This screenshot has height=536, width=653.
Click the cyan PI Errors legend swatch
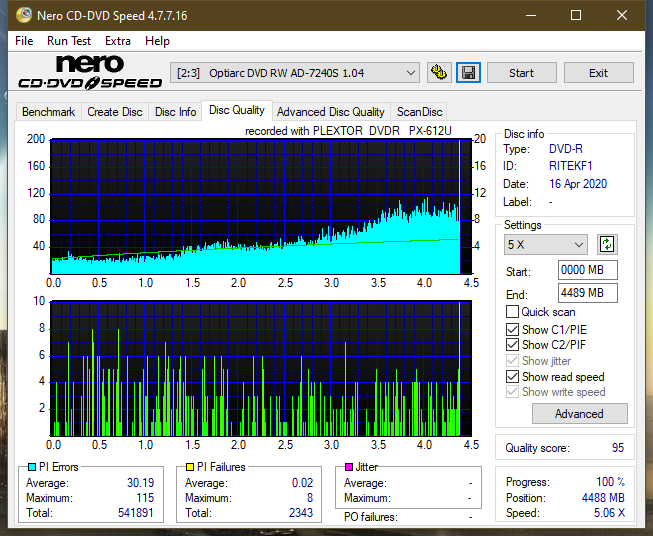32,467
